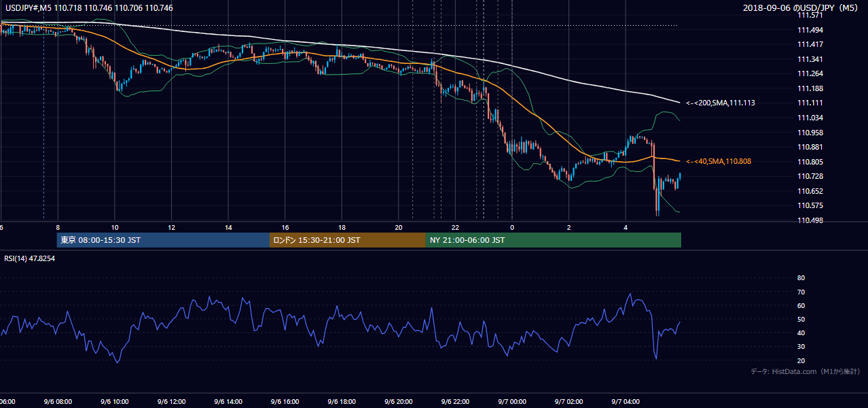This screenshot has width=868, height=408.
Task: Click price axis value 111.417
Action: coord(809,44)
